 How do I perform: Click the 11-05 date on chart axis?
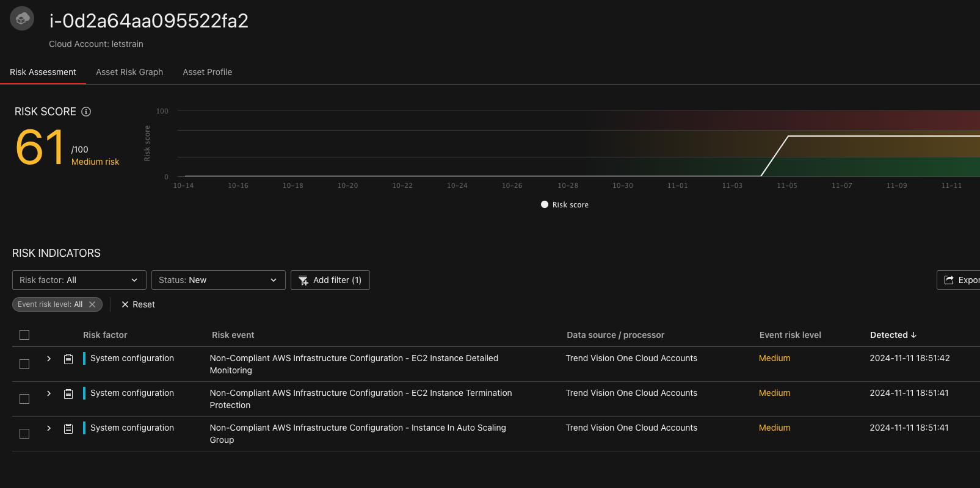click(x=787, y=185)
